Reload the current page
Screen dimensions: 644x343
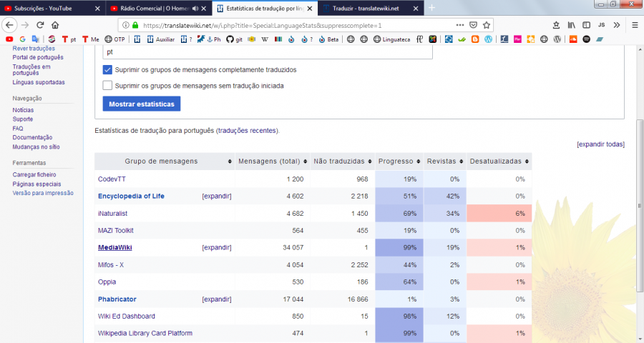[40, 25]
